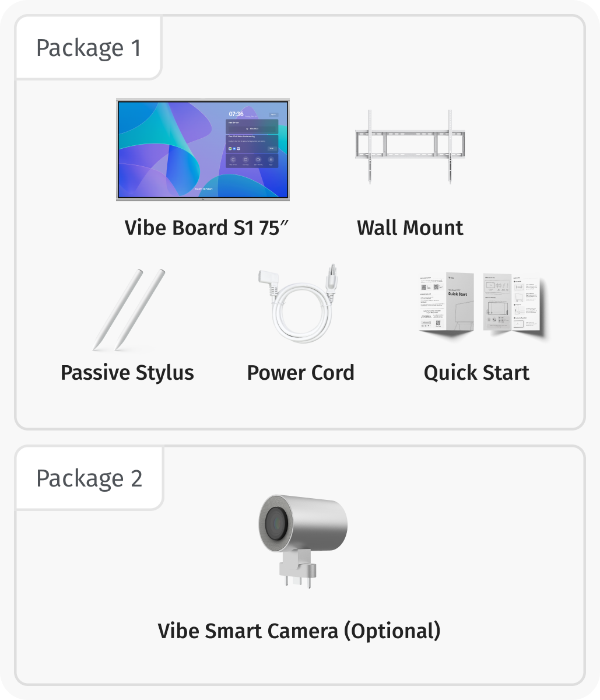Click the Passive Stylus pens image
Screen dimensions: 600x700
click(x=128, y=309)
